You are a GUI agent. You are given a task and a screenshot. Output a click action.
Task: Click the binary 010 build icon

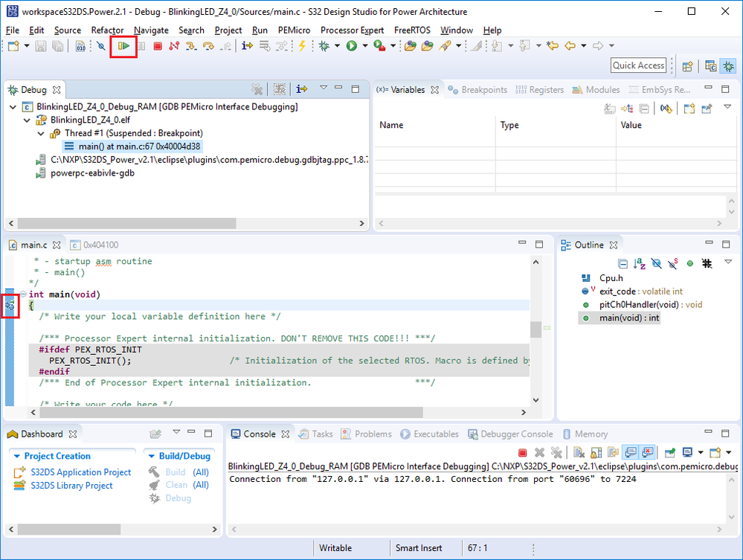pos(80,46)
